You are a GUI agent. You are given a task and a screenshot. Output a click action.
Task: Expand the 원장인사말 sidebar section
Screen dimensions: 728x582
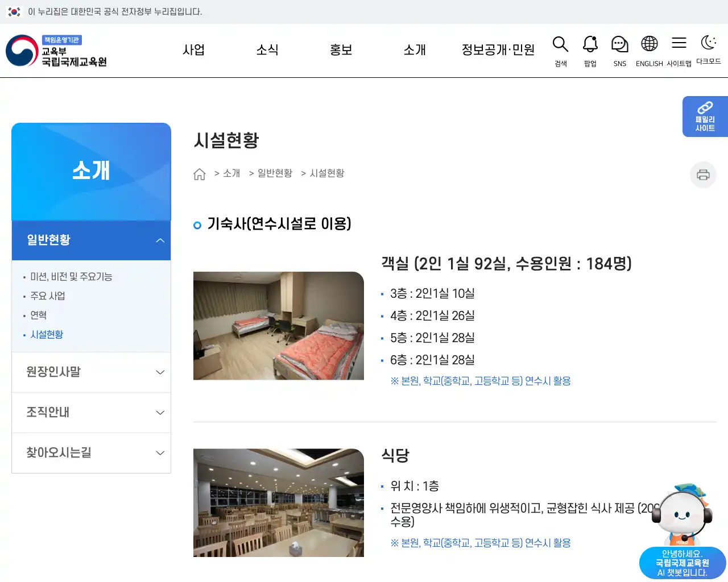[91, 372]
